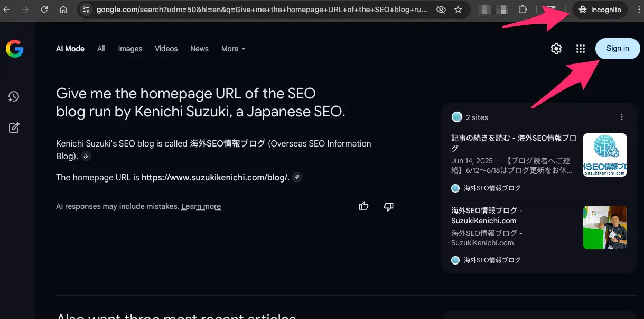This screenshot has height=319, width=644.
Task: Start a new AI Mode search pencil icon
Action: coord(14,127)
